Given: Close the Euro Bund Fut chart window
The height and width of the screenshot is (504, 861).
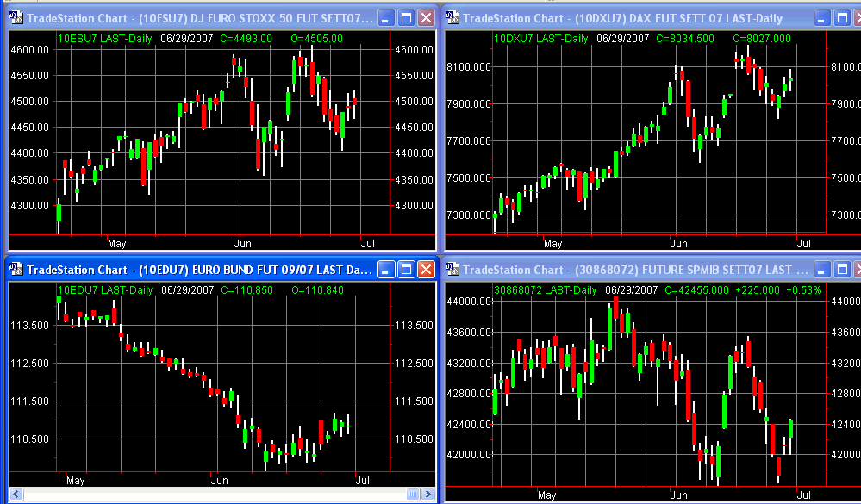Looking at the screenshot, I should click(426, 270).
